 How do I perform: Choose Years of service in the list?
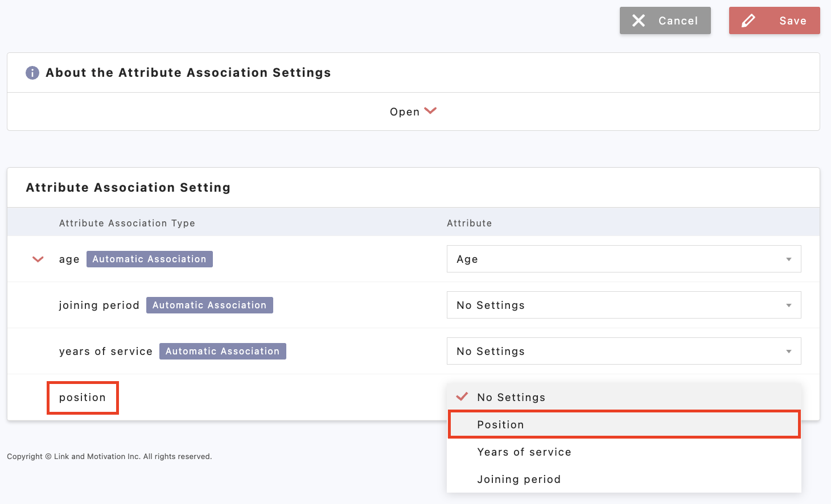point(524,452)
